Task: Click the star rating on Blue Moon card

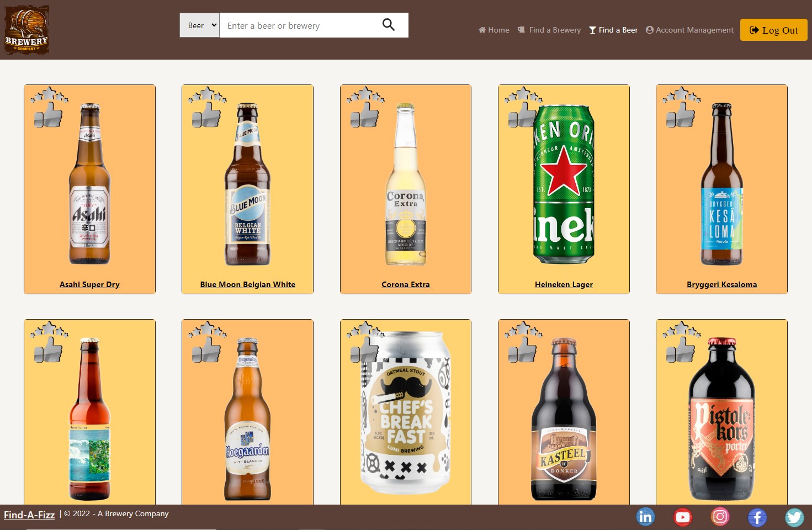Action: [x=207, y=95]
